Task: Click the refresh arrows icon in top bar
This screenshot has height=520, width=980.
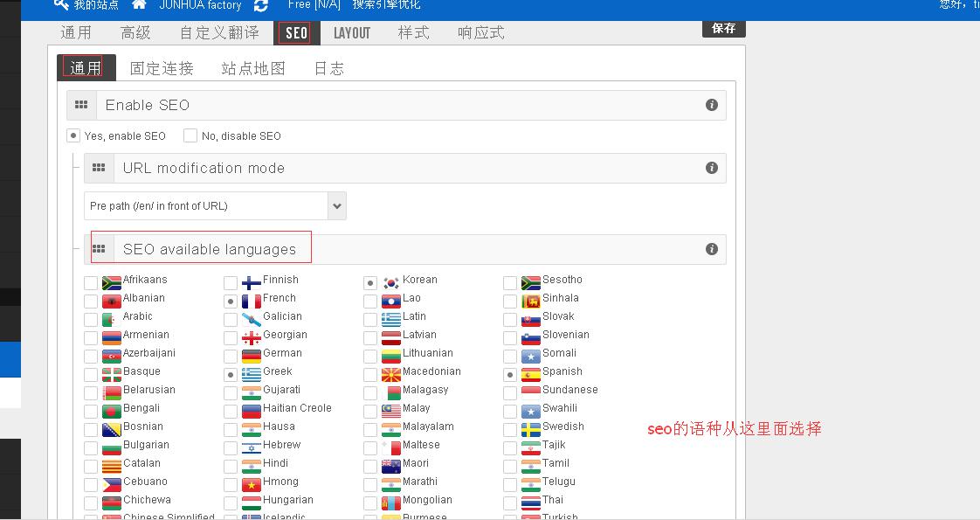Action: pos(261,6)
